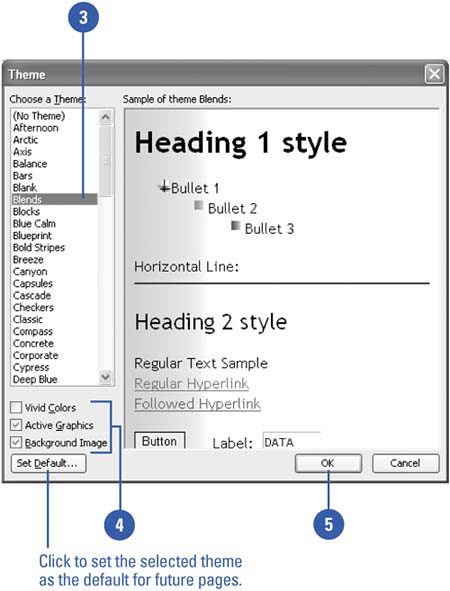Click the theme list scrollbar thumb
The height and width of the screenshot is (591, 450).
click(x=106, y=161)
